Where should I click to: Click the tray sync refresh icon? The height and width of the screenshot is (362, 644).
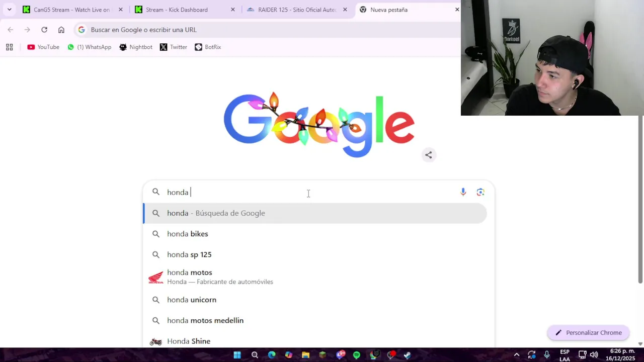(x=532, y=355)
